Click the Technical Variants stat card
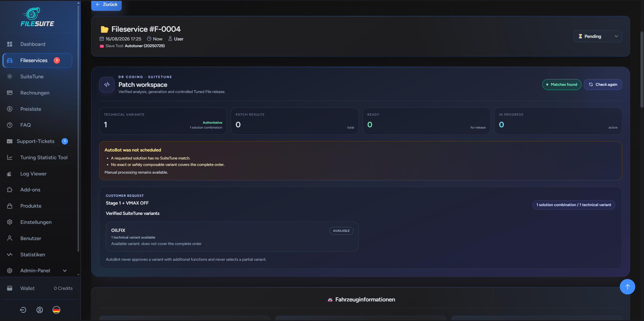Screen dimensions: 644x321 tap(163, 121)
